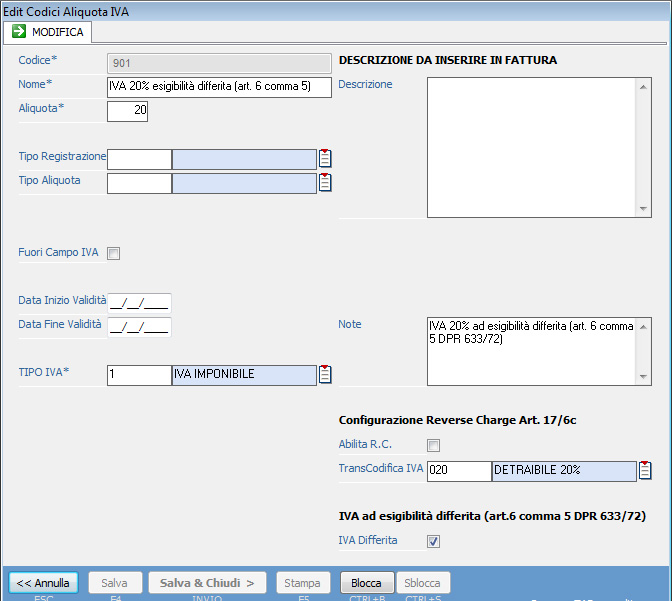The image size is (672, 601).
Task: Open lookup icon next to TIPO IVA
Action: [325, 374]
